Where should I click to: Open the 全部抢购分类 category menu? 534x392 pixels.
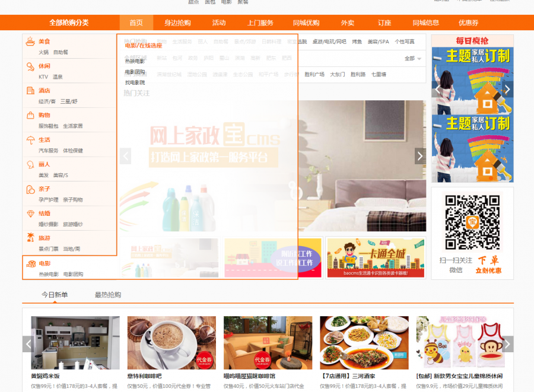tap(69, 23)
